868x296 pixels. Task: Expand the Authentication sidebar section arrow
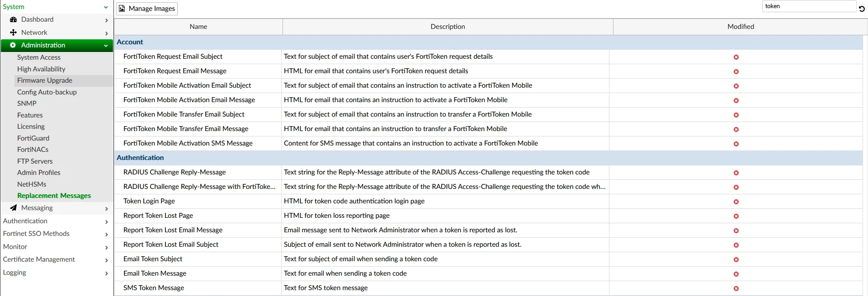(106, 222)
